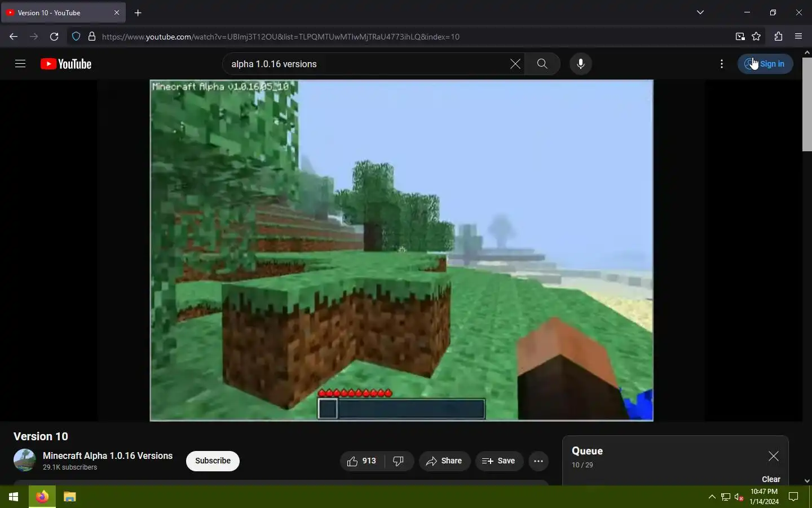This screenshot has height=508, width=812.
Task: Open more actions ellipsis under video
Action: point(539,461)
